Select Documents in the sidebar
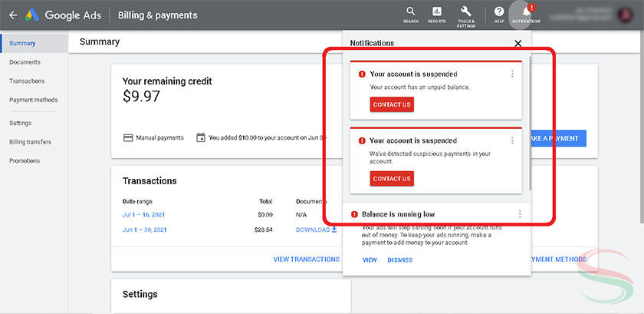The height and width of the screenshot is (314, 644). [x=25, y=62]
